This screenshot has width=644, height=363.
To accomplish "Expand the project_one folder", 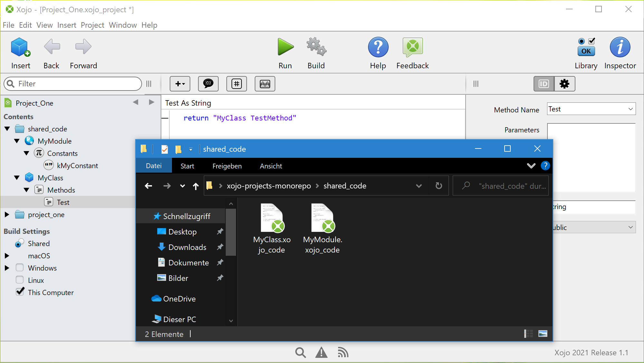I will [7, 215].
